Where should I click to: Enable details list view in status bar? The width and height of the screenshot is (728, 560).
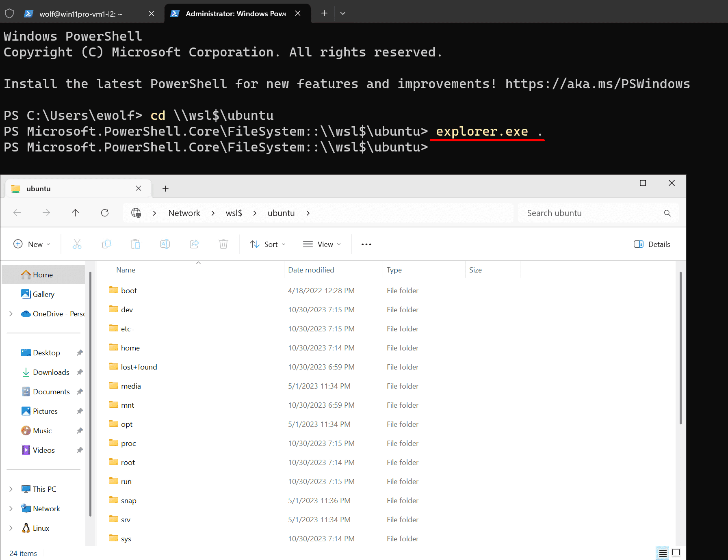662,553
